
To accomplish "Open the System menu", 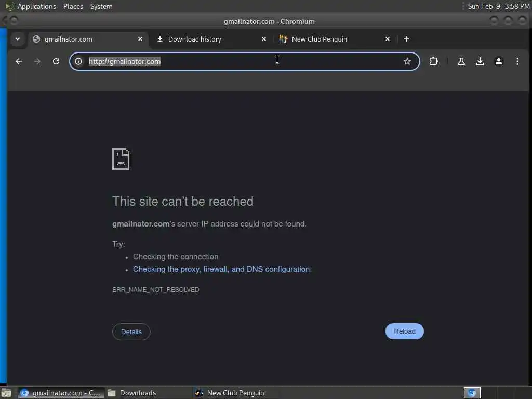I will click(x=101, y=6).
